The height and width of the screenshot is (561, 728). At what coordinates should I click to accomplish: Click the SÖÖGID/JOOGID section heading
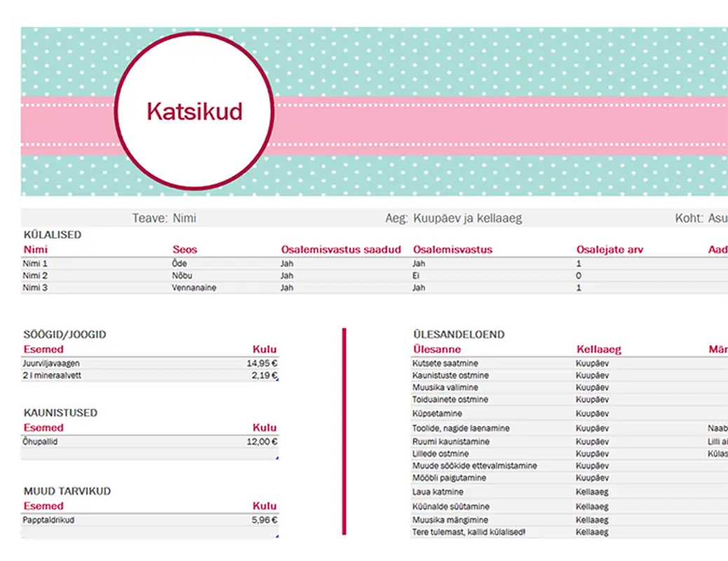(65, 334)
